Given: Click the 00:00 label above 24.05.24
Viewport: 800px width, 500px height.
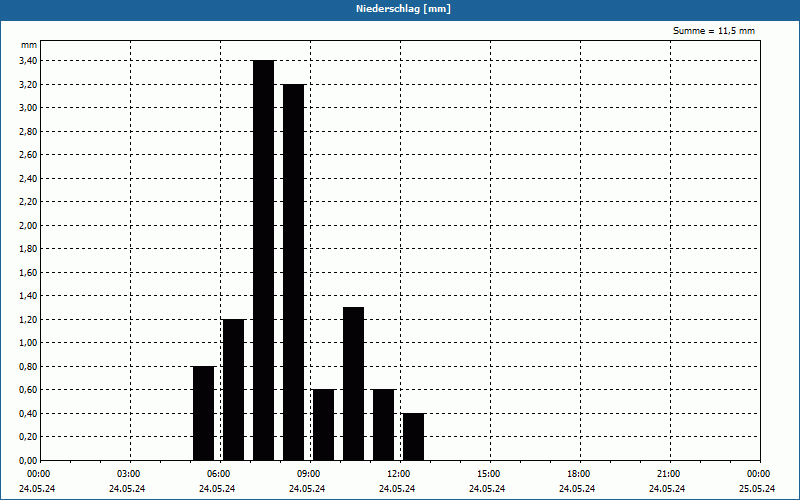Looking at the screenshot, I should 39,474.
